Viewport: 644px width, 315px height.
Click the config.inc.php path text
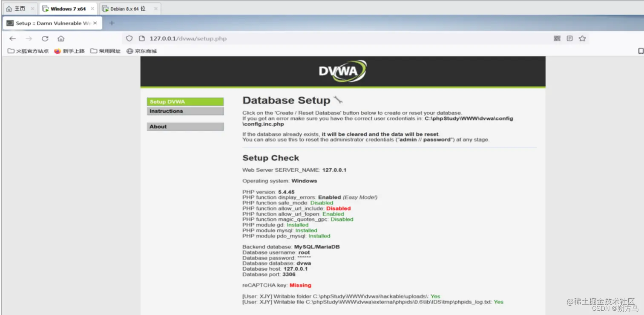[x=263, y=124]
